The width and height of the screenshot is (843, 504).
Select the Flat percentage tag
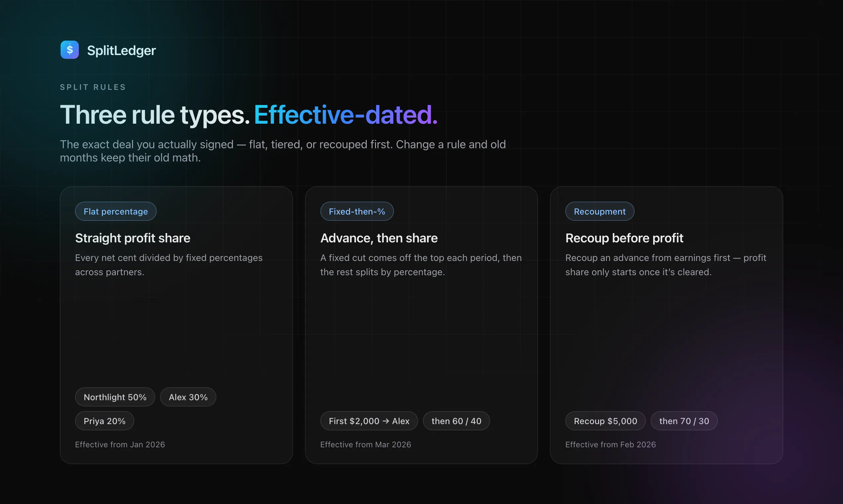pyautogui.click(x=115, y=211)
